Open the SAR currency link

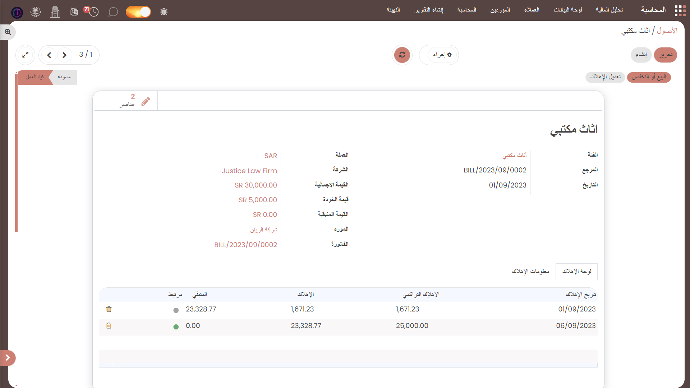coord(271,156)
